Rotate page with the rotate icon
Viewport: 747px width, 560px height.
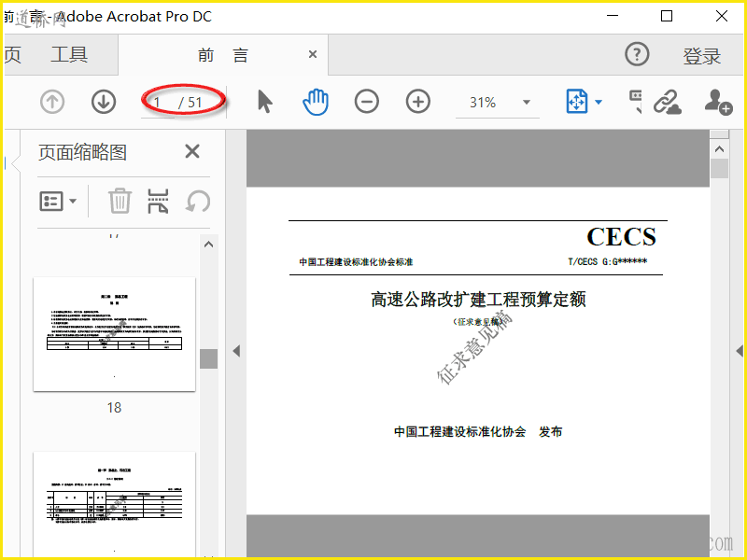click(198, 201)
